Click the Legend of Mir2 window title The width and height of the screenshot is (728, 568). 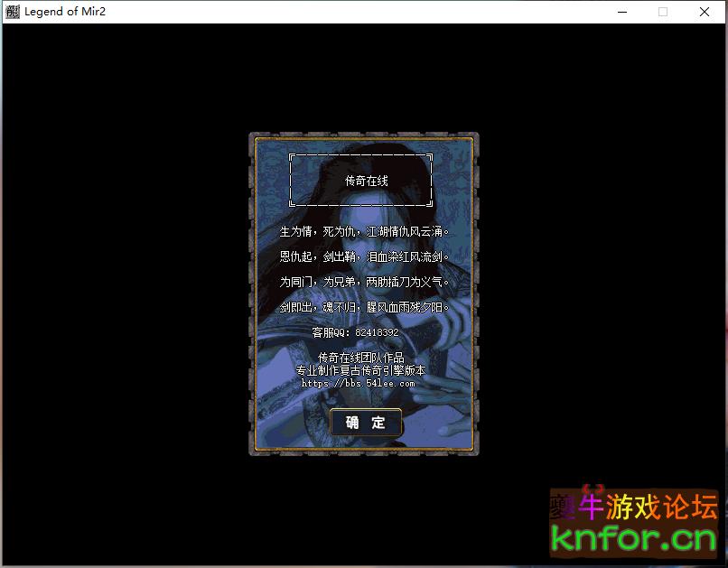point(65,12)
